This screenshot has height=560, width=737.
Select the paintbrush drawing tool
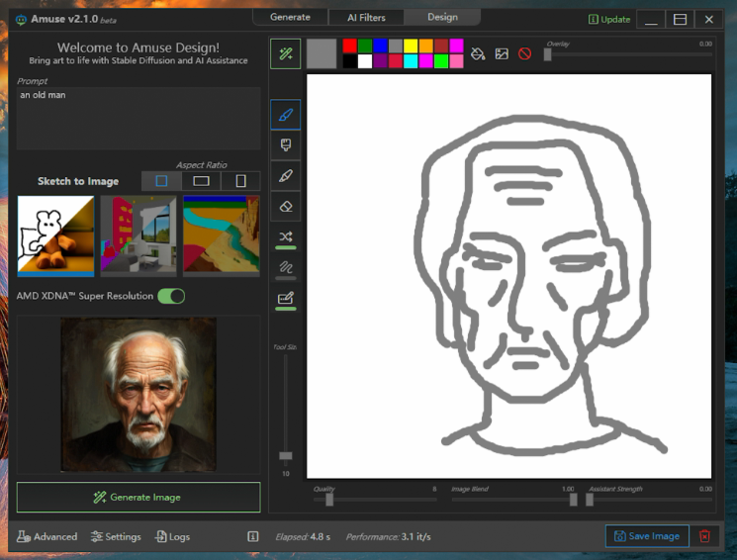pos(286,115)
